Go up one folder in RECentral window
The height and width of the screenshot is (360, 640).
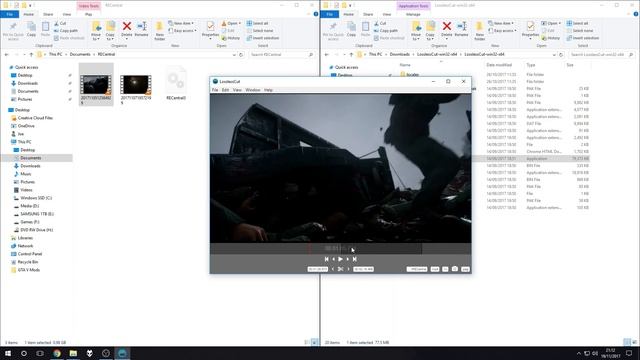click(x=31, y=54)
